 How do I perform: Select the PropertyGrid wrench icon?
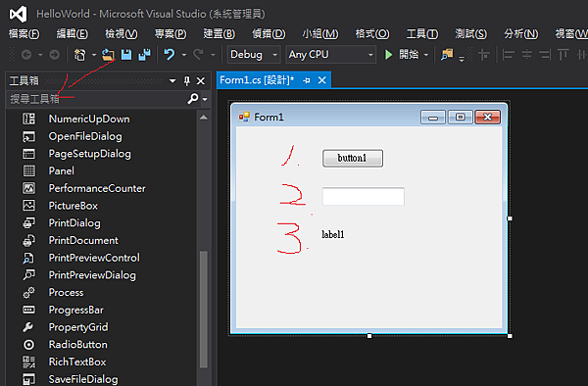(x=28, y=327)
